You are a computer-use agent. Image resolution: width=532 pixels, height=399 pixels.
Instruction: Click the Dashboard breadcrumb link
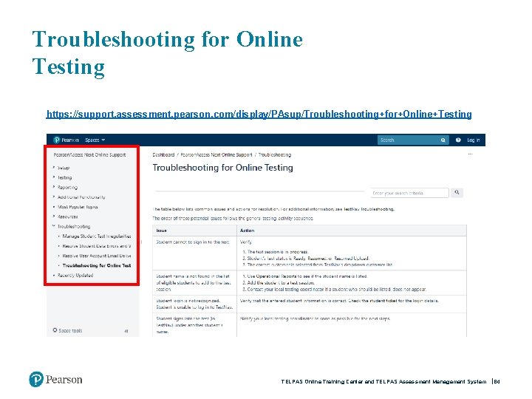point(163,154)
